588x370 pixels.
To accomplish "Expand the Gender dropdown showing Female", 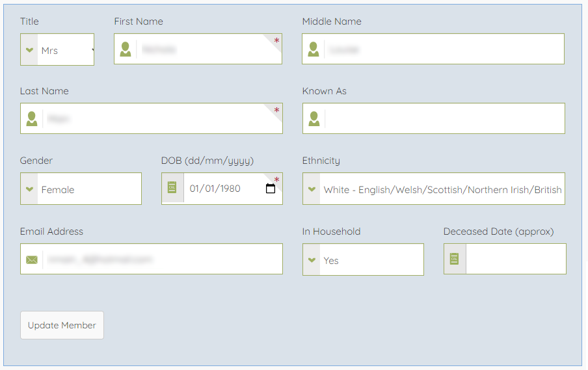I will (x=89, y=189).
